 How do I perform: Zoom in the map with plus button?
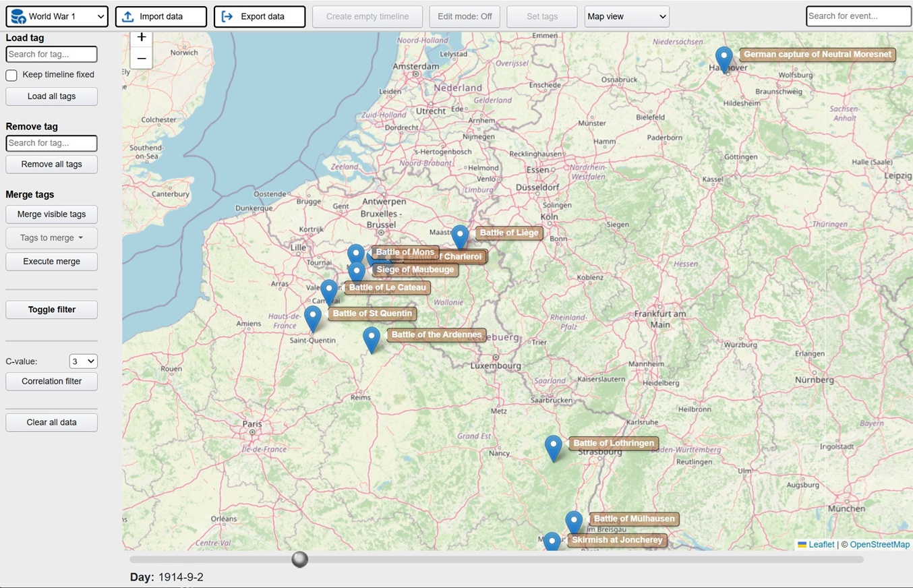coord(141,38)
